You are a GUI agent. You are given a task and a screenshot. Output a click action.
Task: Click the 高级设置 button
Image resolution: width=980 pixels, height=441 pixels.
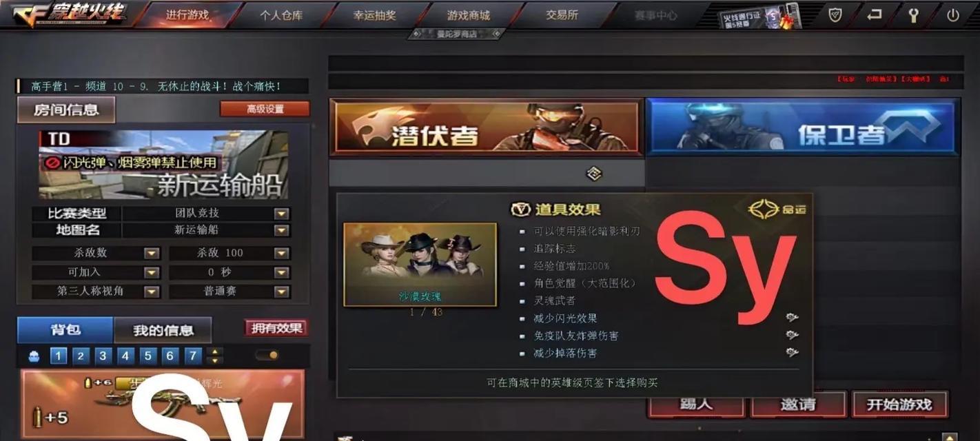[265, 109]
